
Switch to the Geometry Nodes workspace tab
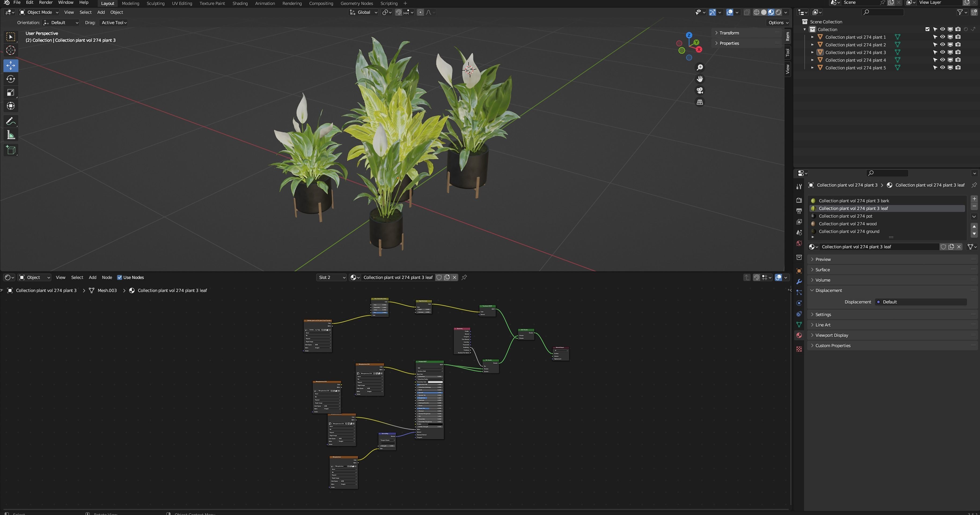[357, 3]
